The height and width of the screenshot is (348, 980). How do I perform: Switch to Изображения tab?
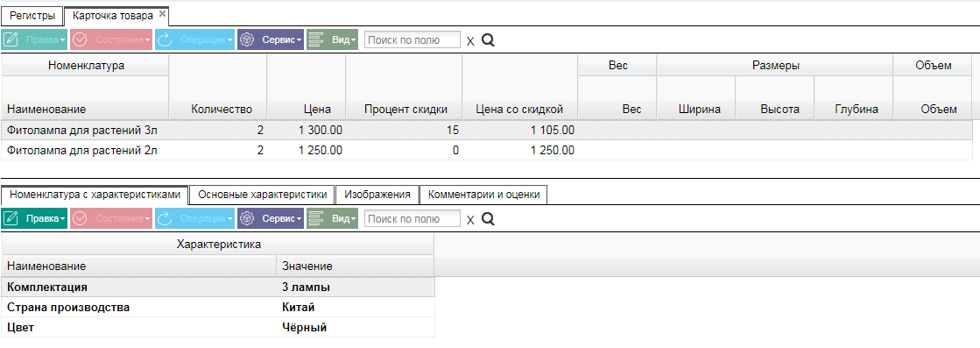tap(377, 195)
